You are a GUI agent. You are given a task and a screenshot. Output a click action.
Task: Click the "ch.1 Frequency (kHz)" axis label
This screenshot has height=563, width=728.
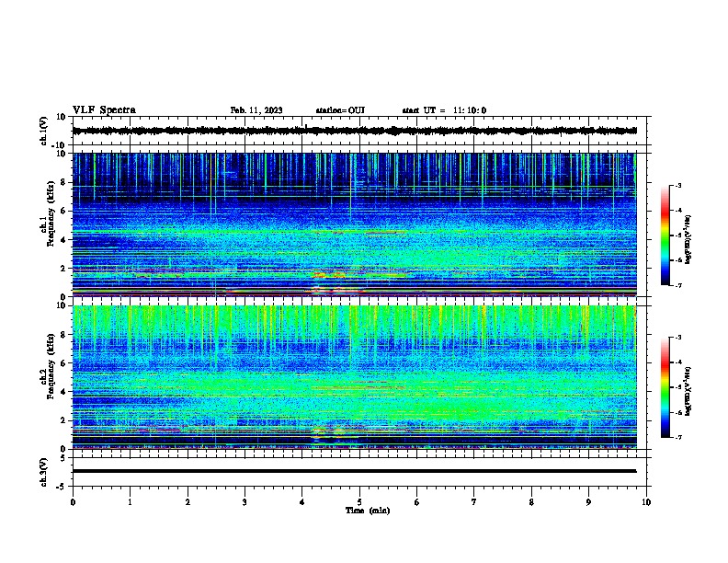click(47, 214)
